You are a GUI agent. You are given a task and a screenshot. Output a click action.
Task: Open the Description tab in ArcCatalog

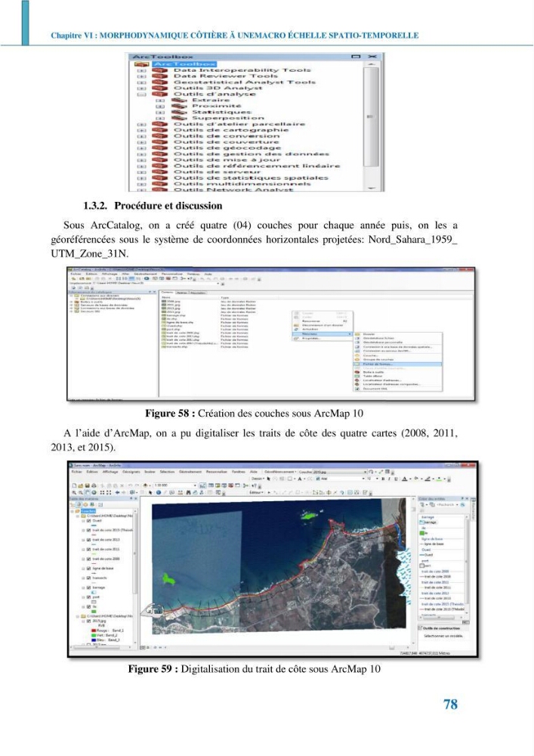pos(198,292)
